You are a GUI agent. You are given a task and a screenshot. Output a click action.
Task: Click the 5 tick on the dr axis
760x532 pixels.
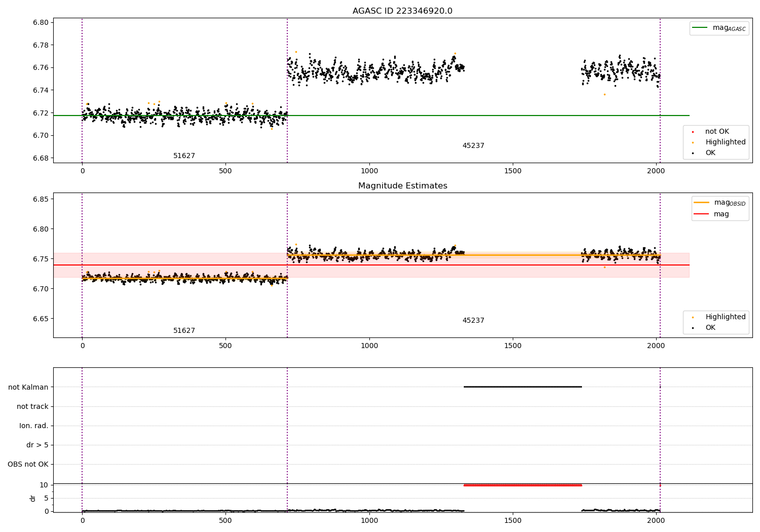[x=46, y=498]
